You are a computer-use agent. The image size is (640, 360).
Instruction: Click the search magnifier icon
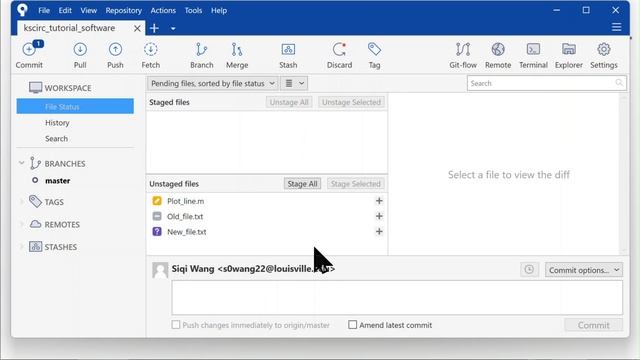point(619,83)
